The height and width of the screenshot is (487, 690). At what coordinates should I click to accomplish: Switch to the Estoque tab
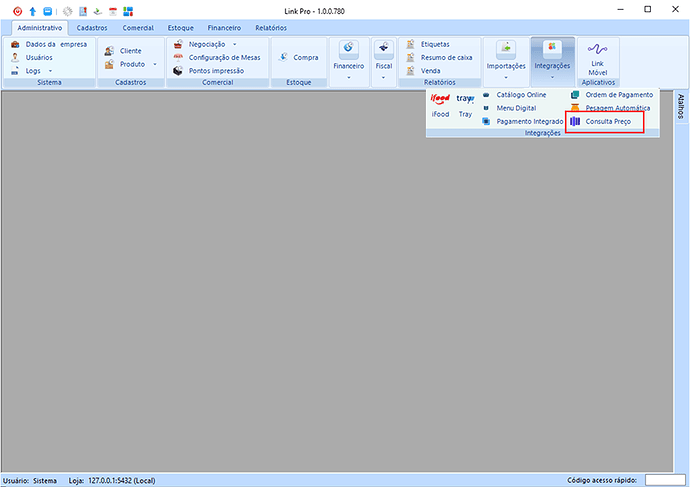pyautogui.click(x=182, y=28)
